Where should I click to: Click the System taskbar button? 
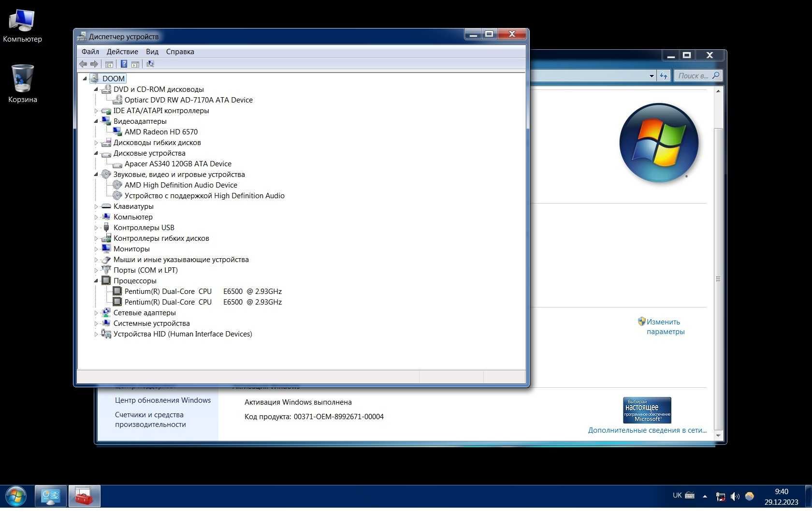tap(50, 497)
